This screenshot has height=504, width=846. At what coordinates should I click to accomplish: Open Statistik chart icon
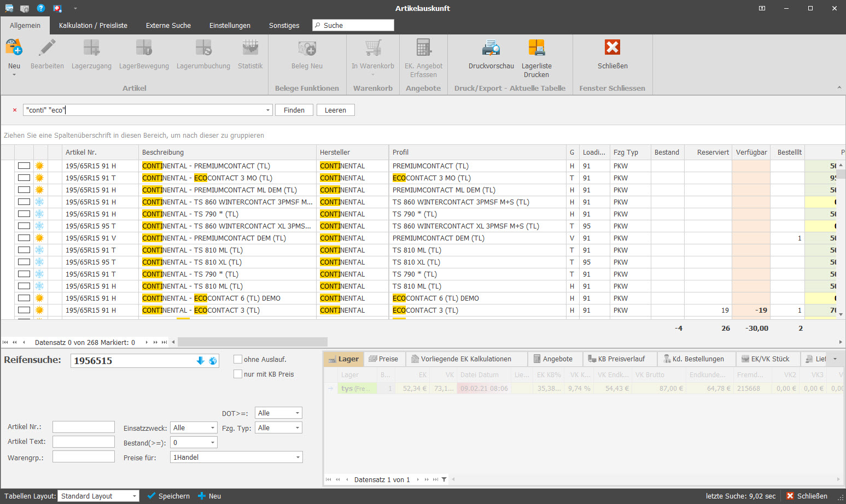pyautogui.click(x=250, y=48)
